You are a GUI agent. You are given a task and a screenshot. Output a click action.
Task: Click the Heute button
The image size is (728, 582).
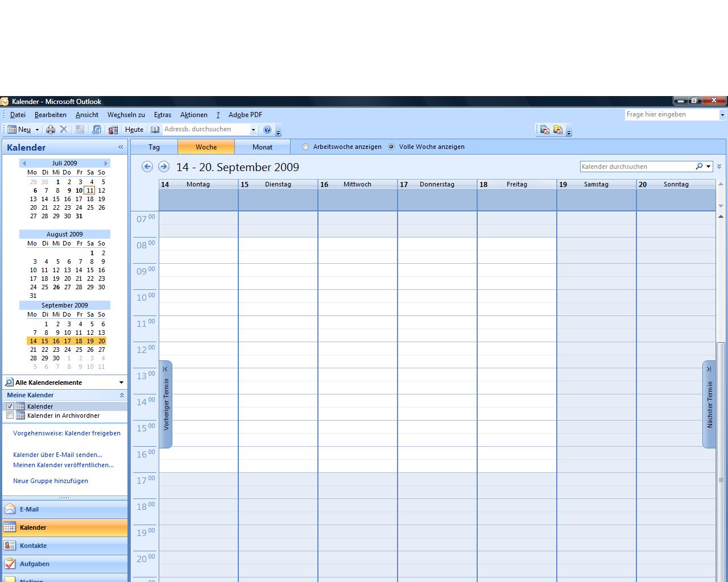coord(134,130)
